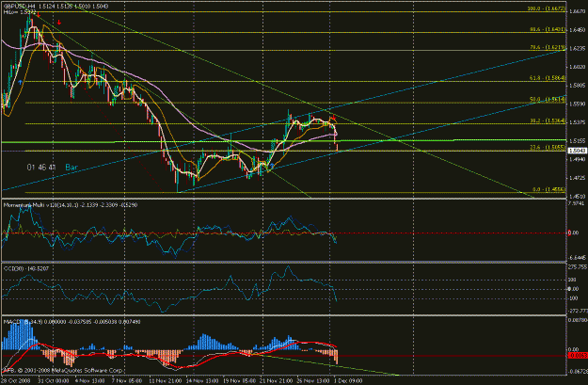This screenshot has height=385, width=588.
Task: Select the blue up arrow beside the first rally candles
Action: click(20, 82)
